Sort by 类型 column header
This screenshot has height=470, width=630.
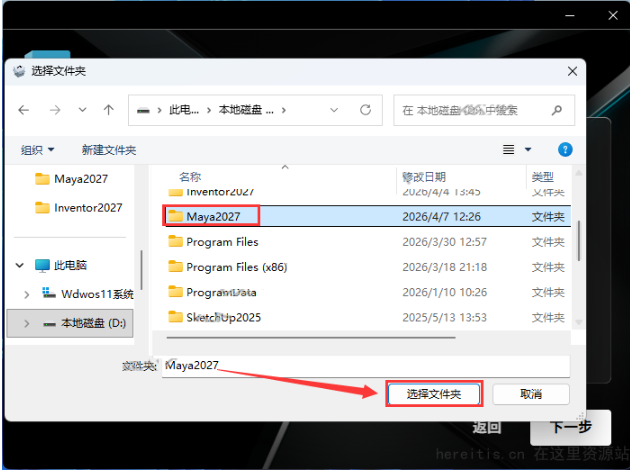tap(542, 177)
